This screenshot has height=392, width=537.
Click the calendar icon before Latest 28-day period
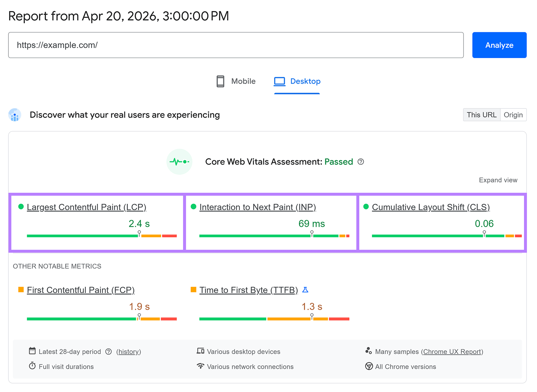click(x=32, y=351)
